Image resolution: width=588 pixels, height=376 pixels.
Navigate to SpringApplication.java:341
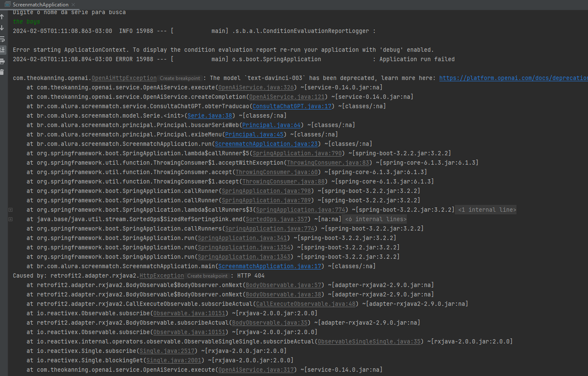click(x=242, y=238)
